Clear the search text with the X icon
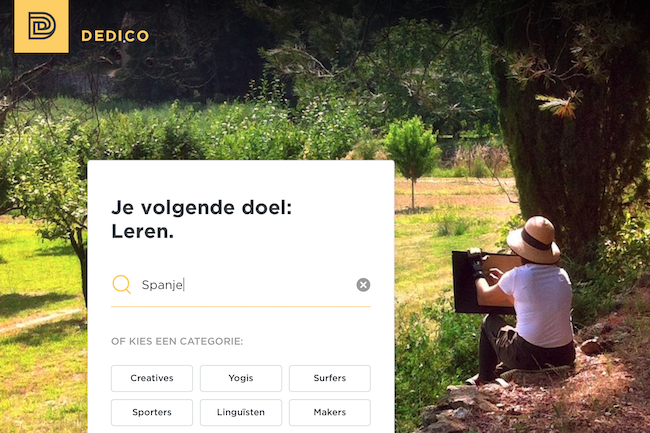Screen dimensions: 650x433 (x=363, y=285)
